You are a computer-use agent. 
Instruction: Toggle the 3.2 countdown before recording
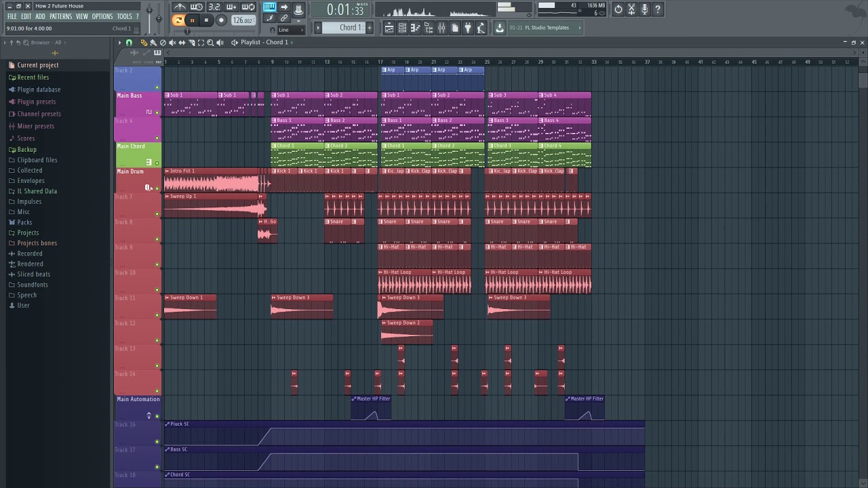point(214,7)
